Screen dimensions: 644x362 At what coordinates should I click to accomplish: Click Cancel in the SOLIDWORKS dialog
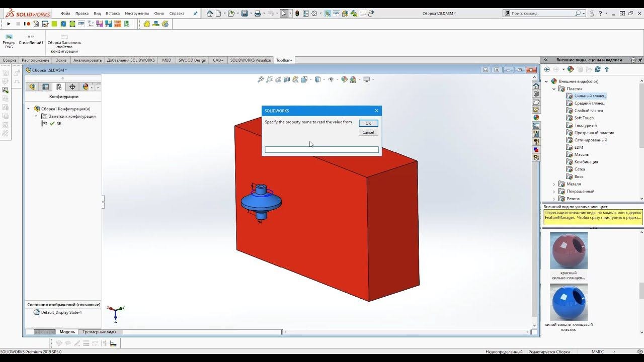click(x=368, y=132)
